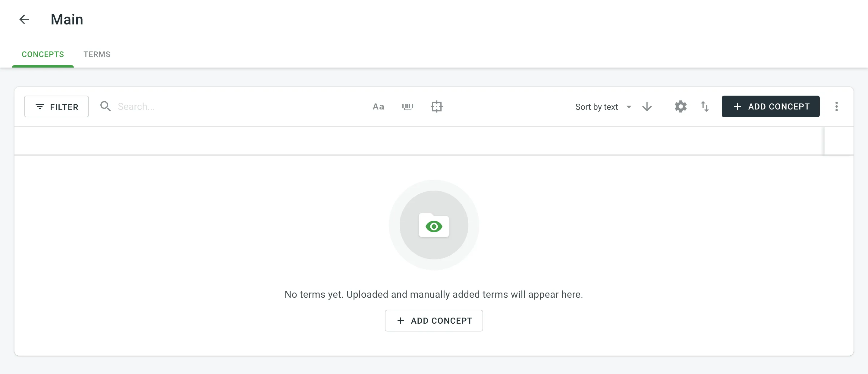868x374 pixels.
Task: Click the sort direction arrow icon
Action: 647,106
